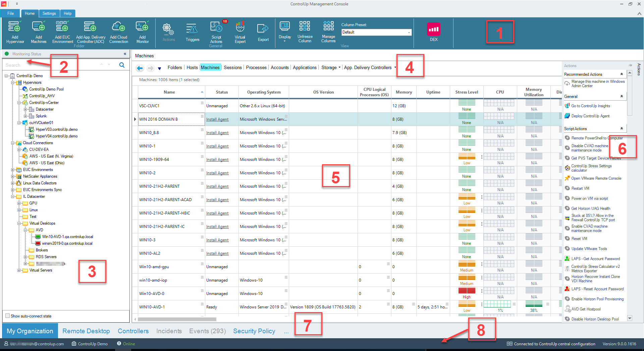The image size is (644, 351).
Task: Open the navigation history dropdown arrow
Action: (x=160, y=68)
